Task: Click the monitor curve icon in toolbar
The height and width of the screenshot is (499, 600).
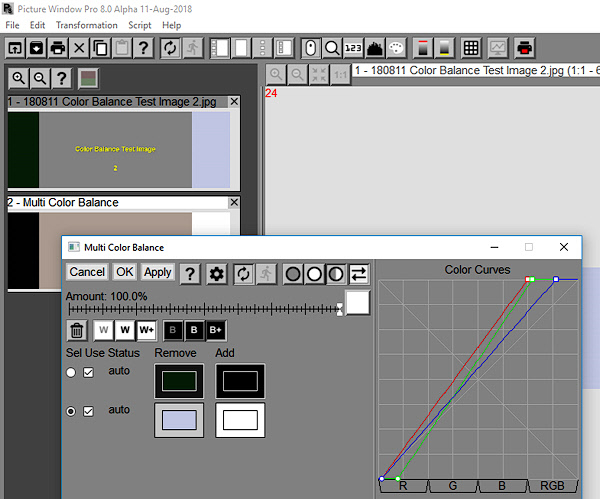Action: 497,48
